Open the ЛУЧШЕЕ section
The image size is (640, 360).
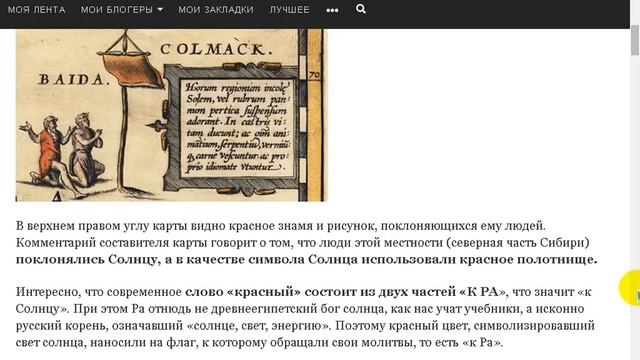[289, 10]
